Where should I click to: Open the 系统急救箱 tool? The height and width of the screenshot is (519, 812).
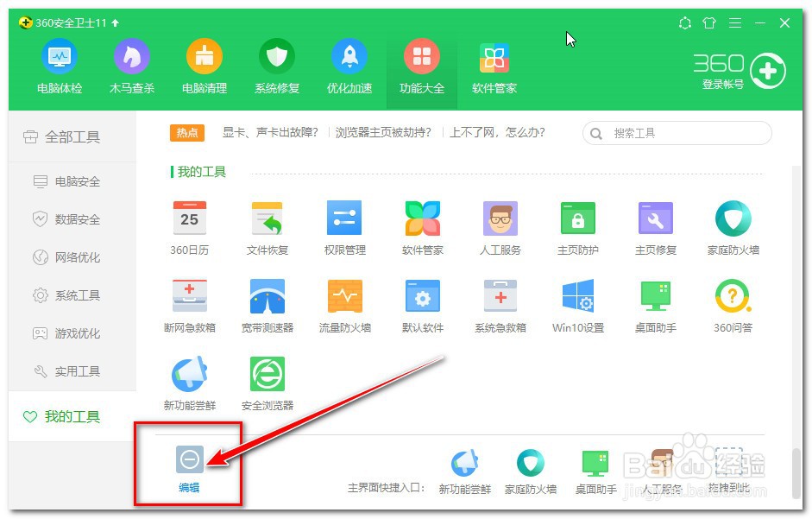500,306
